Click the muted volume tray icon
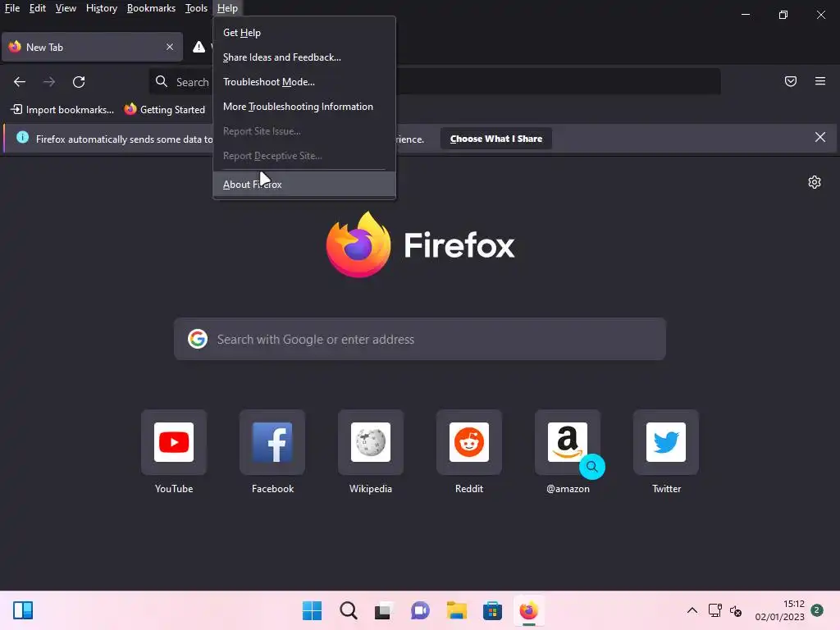This screenshot has height=630, width=840. pos(736,610)
